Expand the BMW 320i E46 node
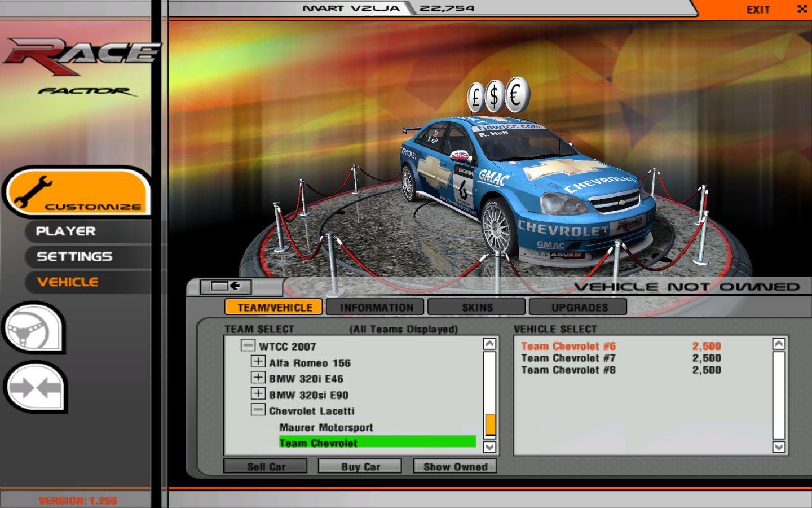Screen dimensions: 812x508 (x=258, y=378)
